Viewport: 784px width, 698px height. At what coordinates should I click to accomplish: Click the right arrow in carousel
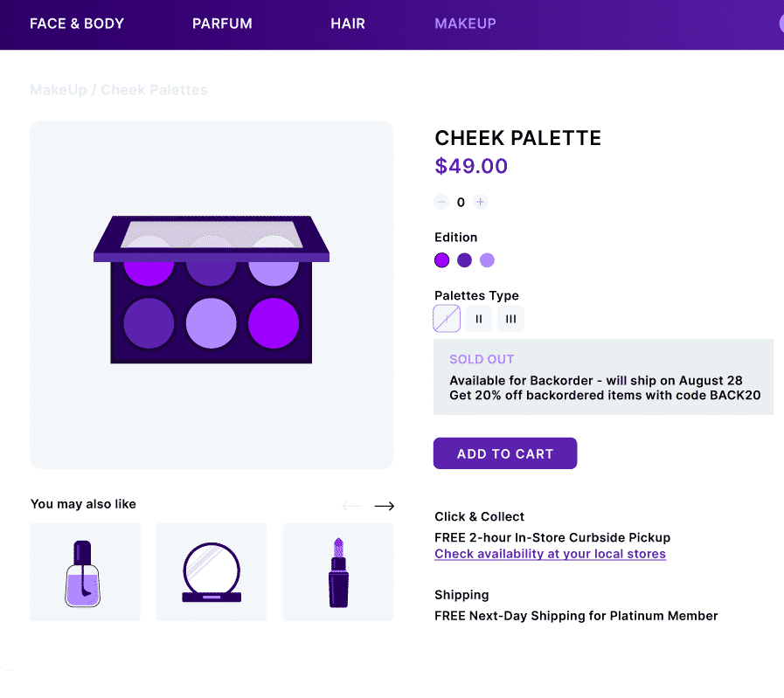(385, 506)
